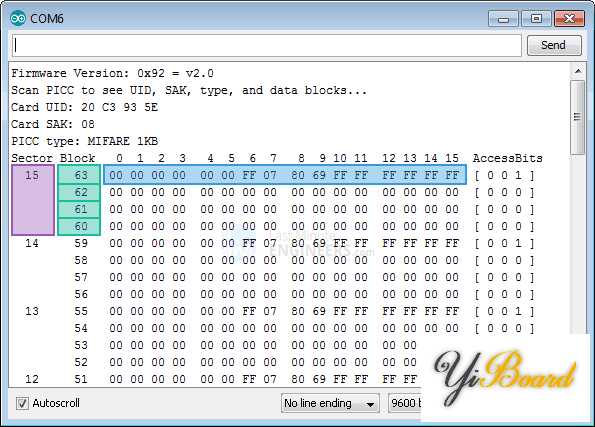Click the Send button
Screen dimensions: 595x427
(x=554, y=45)
